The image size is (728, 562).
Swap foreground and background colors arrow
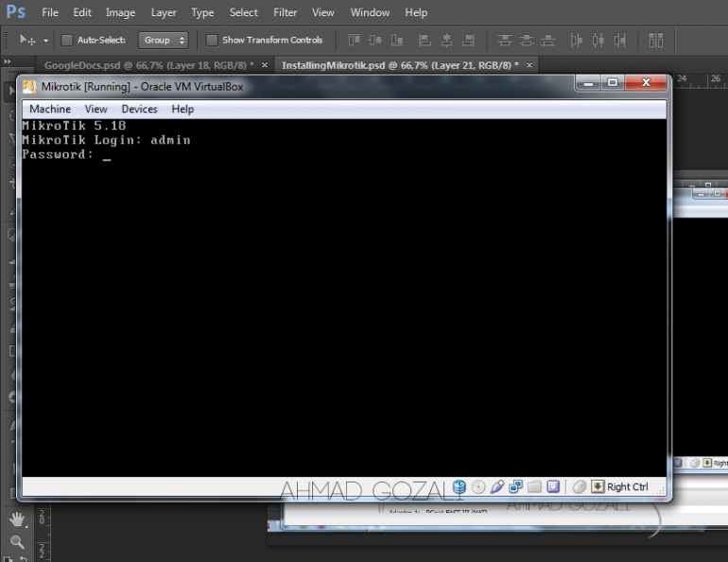(x=25, y=557)
